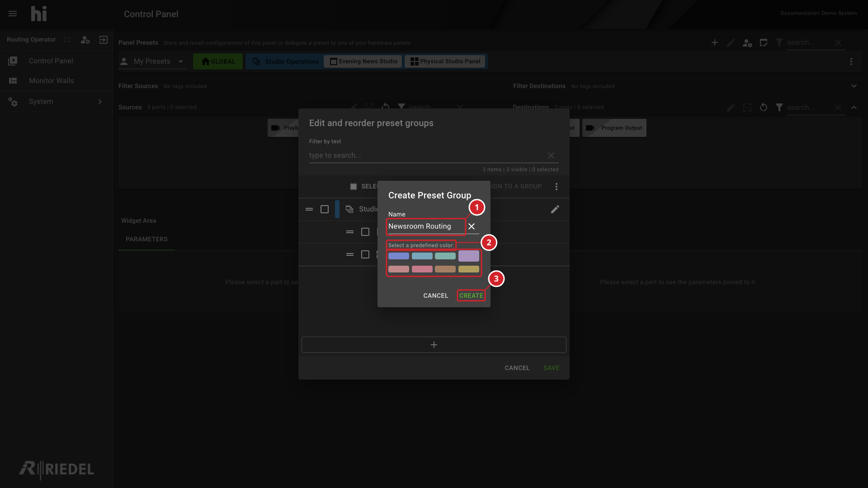Click the panel presets filter funnel icon

point(779,42)
